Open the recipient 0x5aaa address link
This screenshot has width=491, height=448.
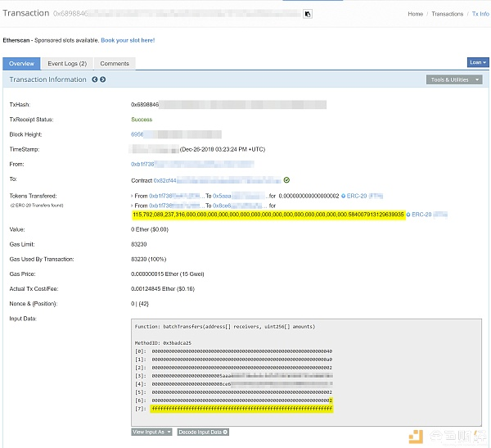(222, 196)
